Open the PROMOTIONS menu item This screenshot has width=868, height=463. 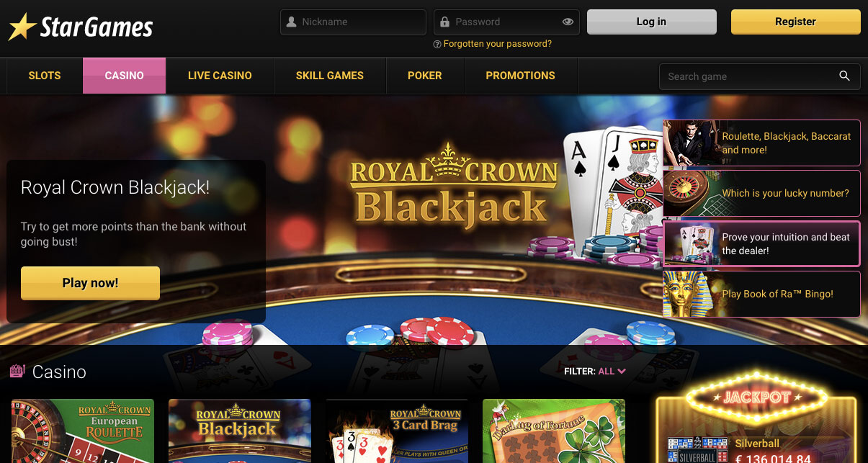pyautogui.click(x=520, y=76)
